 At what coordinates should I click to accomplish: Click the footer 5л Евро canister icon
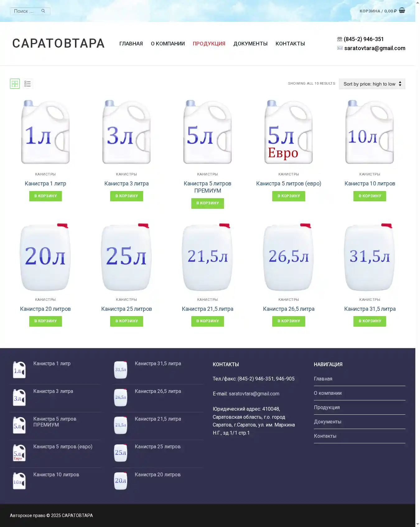[19, 453]
